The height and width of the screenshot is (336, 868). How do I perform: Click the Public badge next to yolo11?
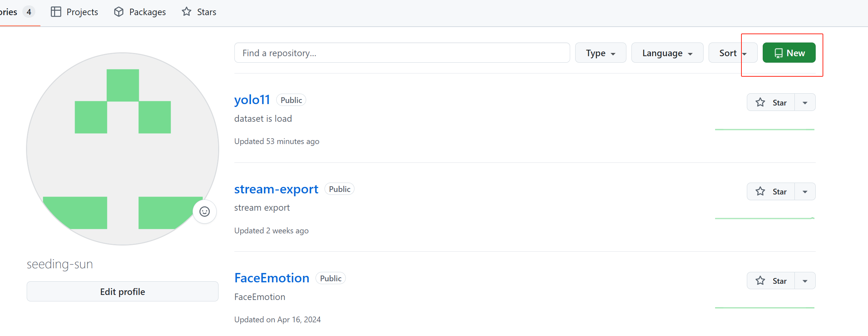click(x=291, y=100)
